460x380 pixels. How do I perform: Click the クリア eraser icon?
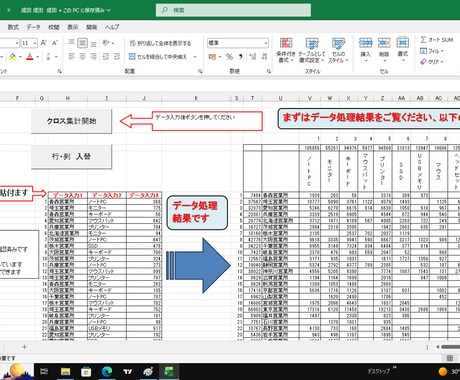(423, 62)
